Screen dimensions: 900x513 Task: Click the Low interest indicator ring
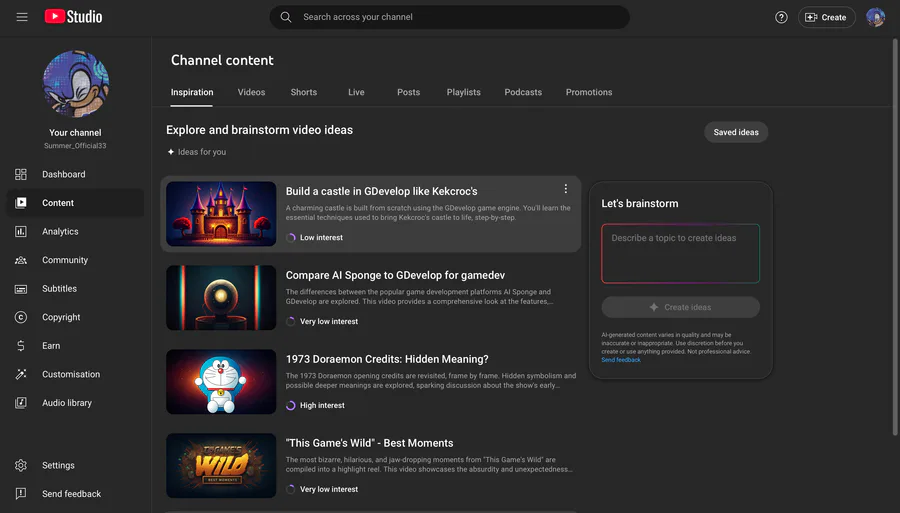291,238
